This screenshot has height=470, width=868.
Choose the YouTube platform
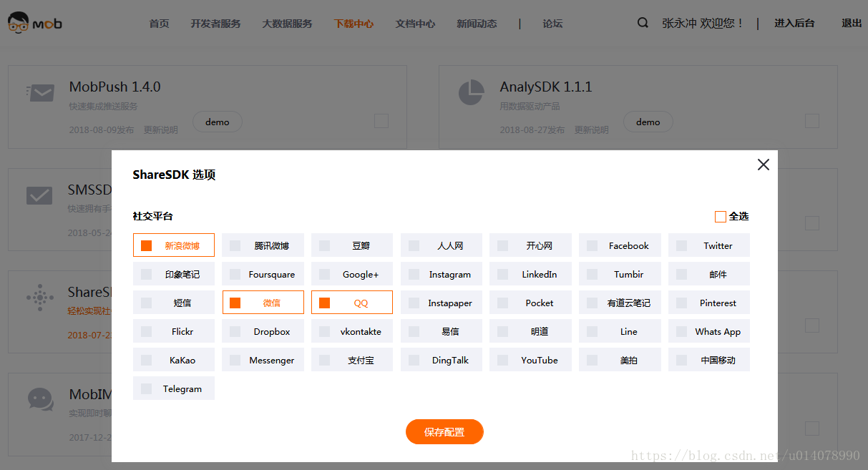pos(530,360)
